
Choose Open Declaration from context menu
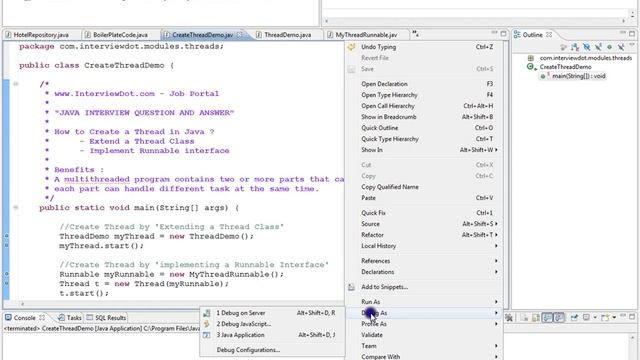[424, 84]
